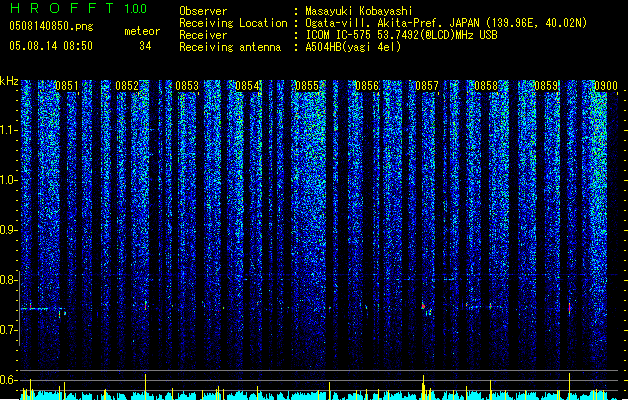Click the Receiving antenna label
The width and height of the screenshot is (629, 400).
tap(230, 47)
